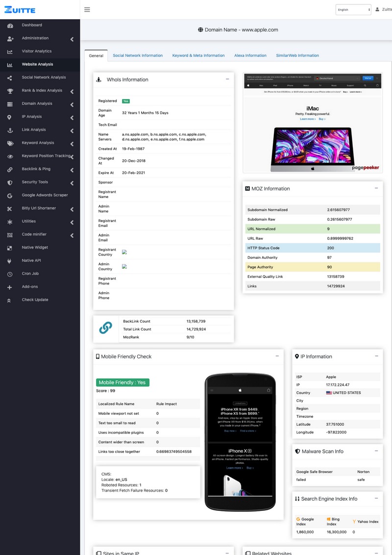Click the Native Widget icon

(10, 248)
